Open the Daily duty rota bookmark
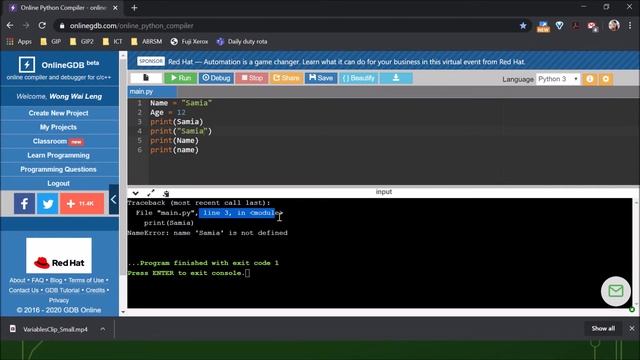The image size is (640, 360). [x=242, y=42]
